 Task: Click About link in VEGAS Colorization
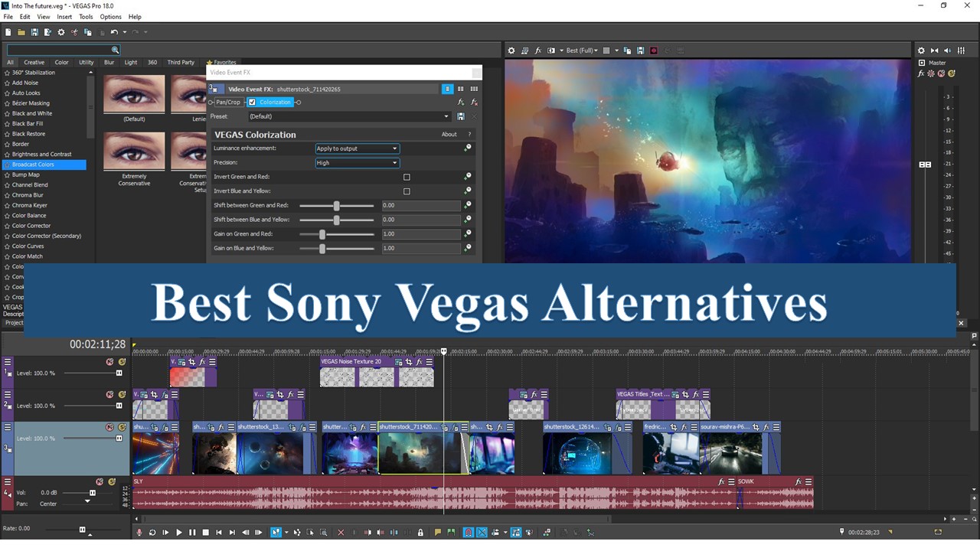click(449, 135)
